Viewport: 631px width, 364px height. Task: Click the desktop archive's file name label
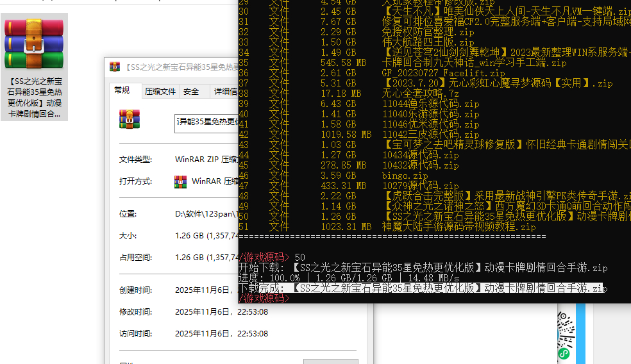[35, 97]
